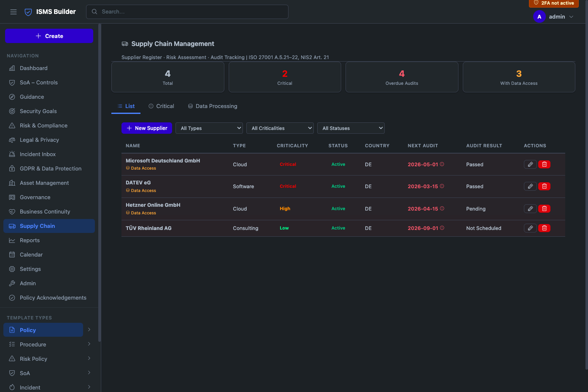The height and width of the screenshot is (392, 588).
Task: Delete the DATEV eG supplier
Action: pos(544,187)
